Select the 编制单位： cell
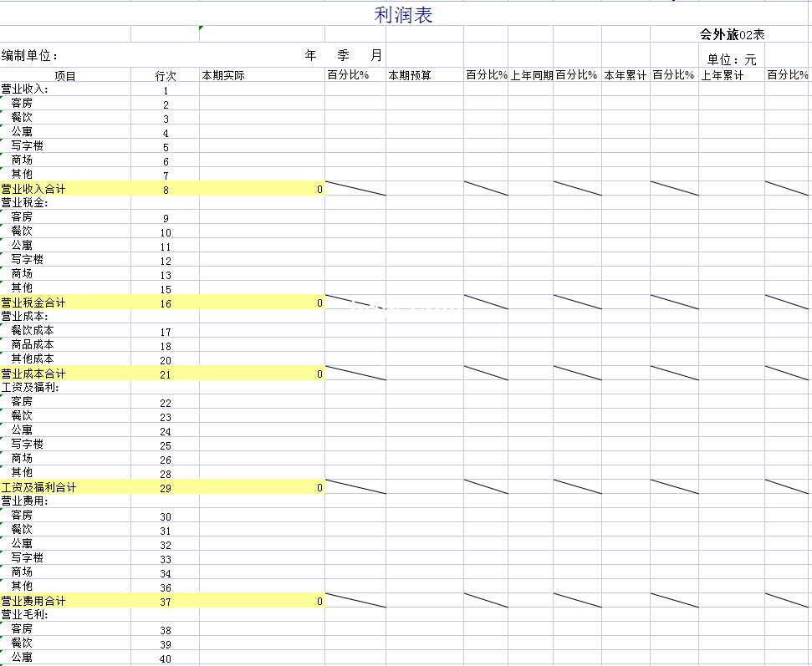The width and height of the screenshot is (812, 666). coord(30,55)
